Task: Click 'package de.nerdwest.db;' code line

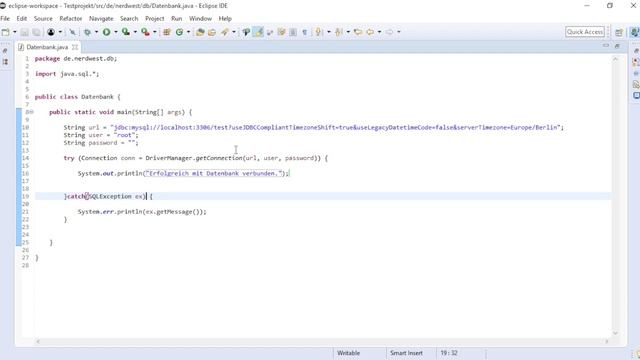Action: pyautogui.click(x=76, y=59)
